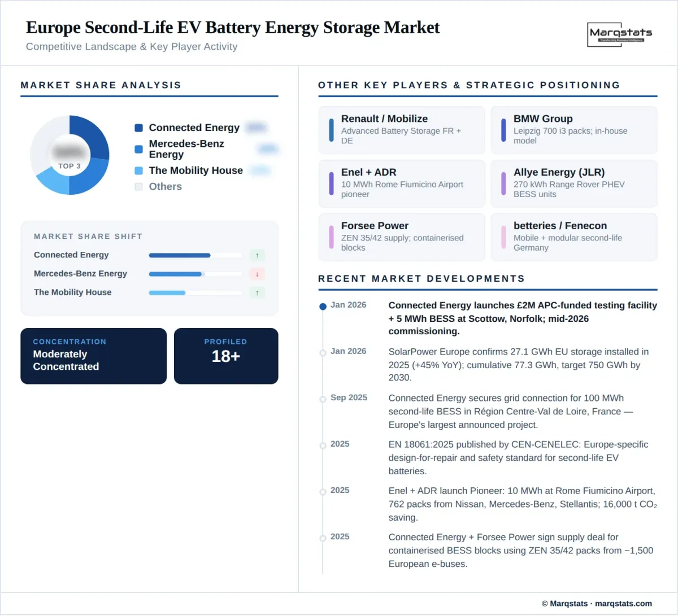Open the betteries / Fenecon card
The width and height of the screenshot is (678, 616).
(x=574, y=237)
